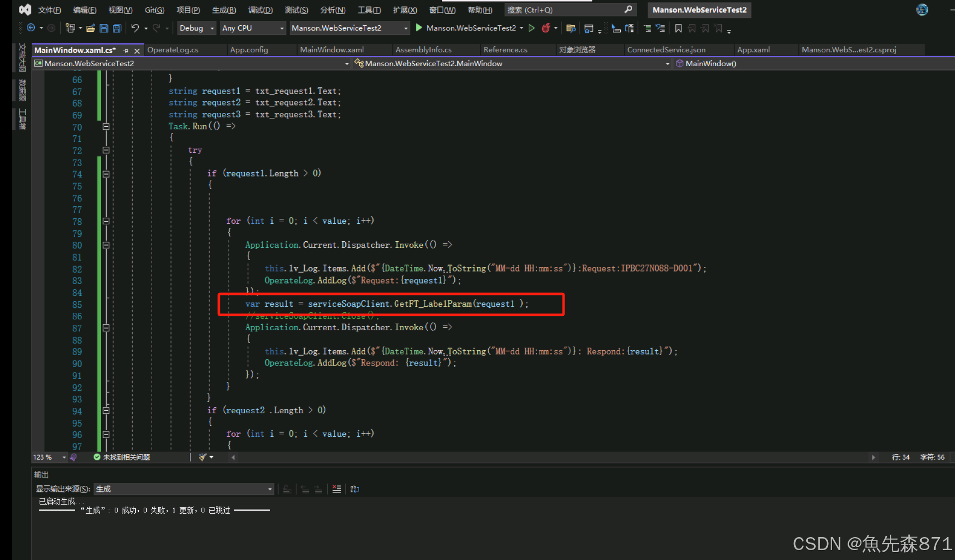Open the 工具(T) tools menu
The height and width of the screenshot is (560, 955).
coord(370,10)
